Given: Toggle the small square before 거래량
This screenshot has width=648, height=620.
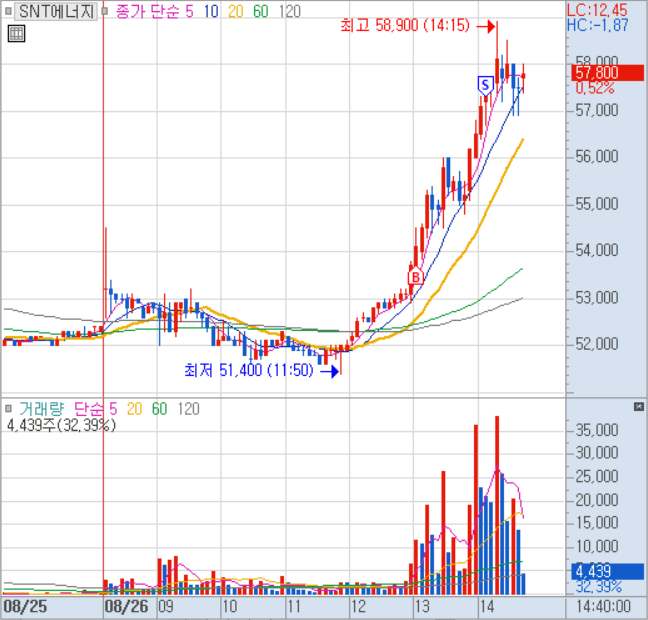Looking at the screenshot, I should coord(8,408).
